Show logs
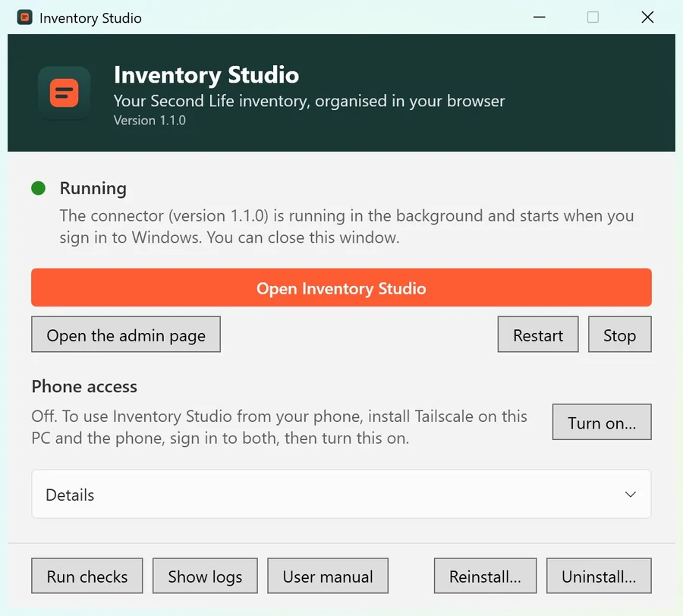Image resolution: width=683 pixels, height=616 pixels. [205, 576]
